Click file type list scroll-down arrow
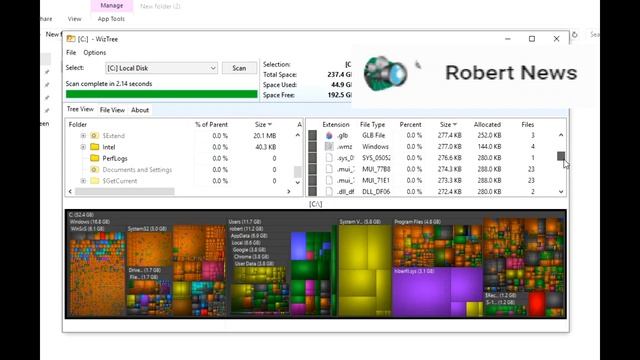Screen dimensions: 640x360 561,191
